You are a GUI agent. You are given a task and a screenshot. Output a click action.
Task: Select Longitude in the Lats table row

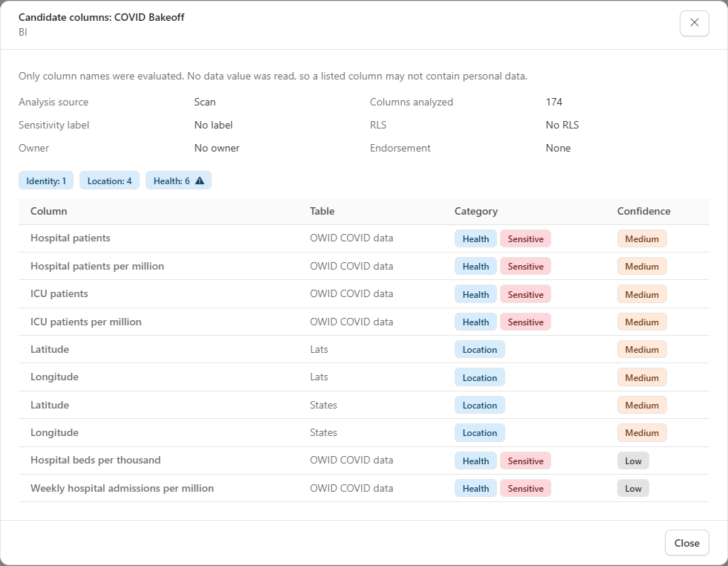tap(54, 377)
